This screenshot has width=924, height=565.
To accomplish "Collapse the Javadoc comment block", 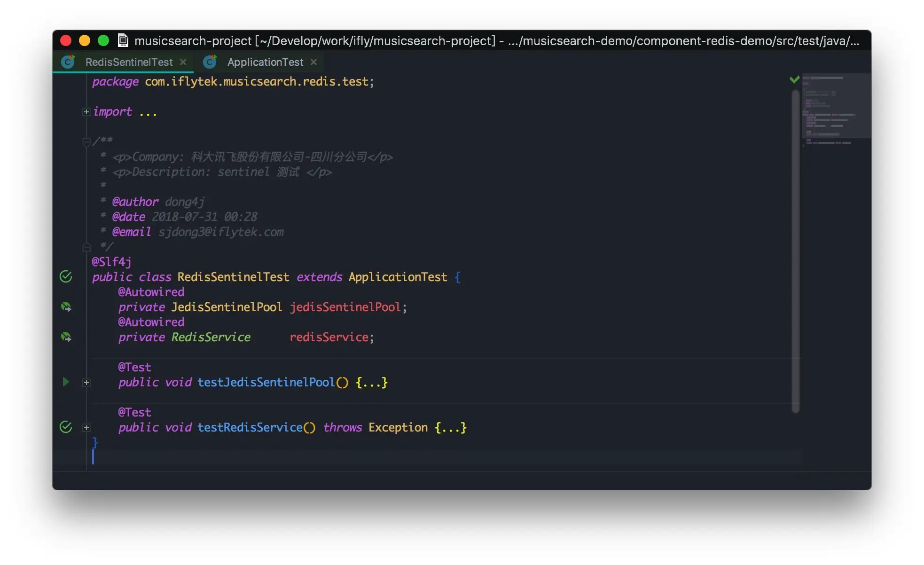I will (86, 141).
